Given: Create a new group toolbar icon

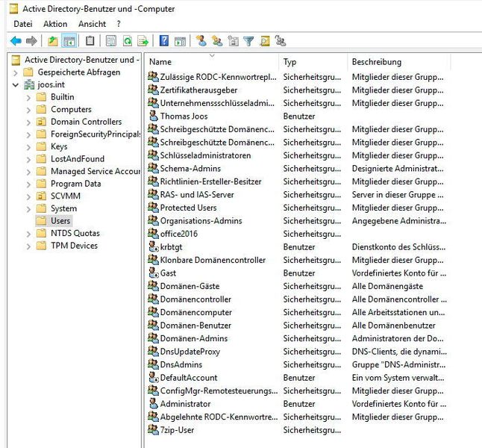Looking at the screenshot, I should [x=217, y=40].
